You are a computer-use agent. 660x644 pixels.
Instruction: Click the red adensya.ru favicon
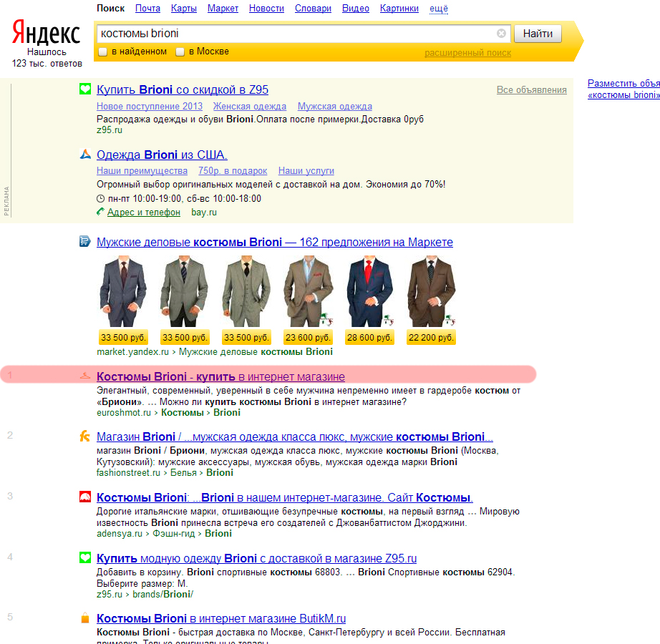pos(85,497)
